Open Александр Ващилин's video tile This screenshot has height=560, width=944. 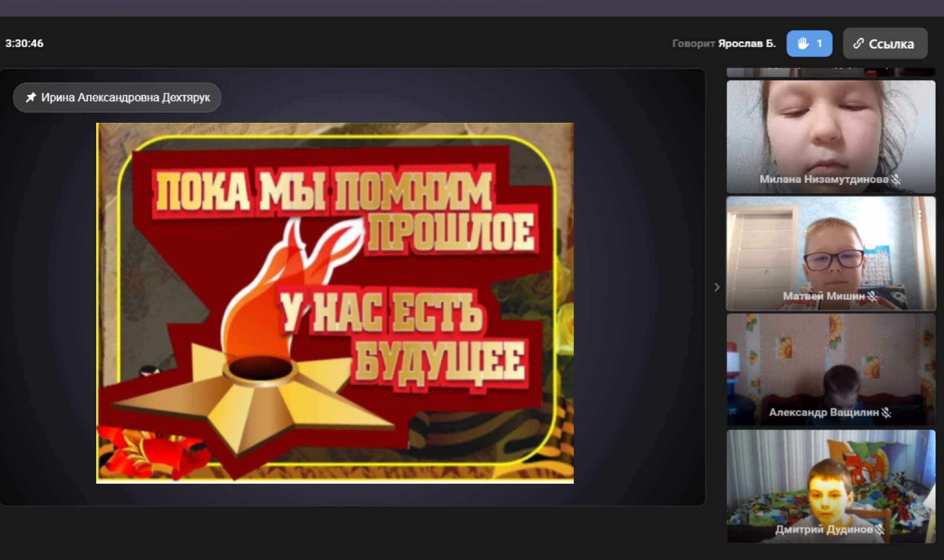coord(831,370)
